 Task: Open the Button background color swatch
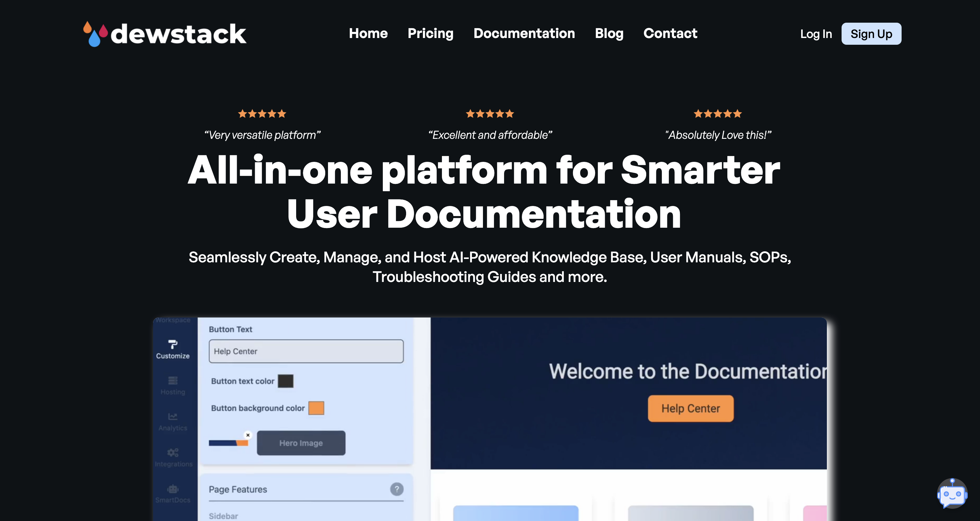click(x=316, y=408)
